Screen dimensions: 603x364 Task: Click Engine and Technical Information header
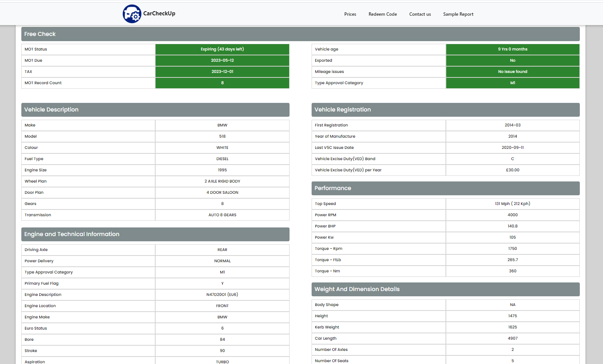click(x=155, y=234)
